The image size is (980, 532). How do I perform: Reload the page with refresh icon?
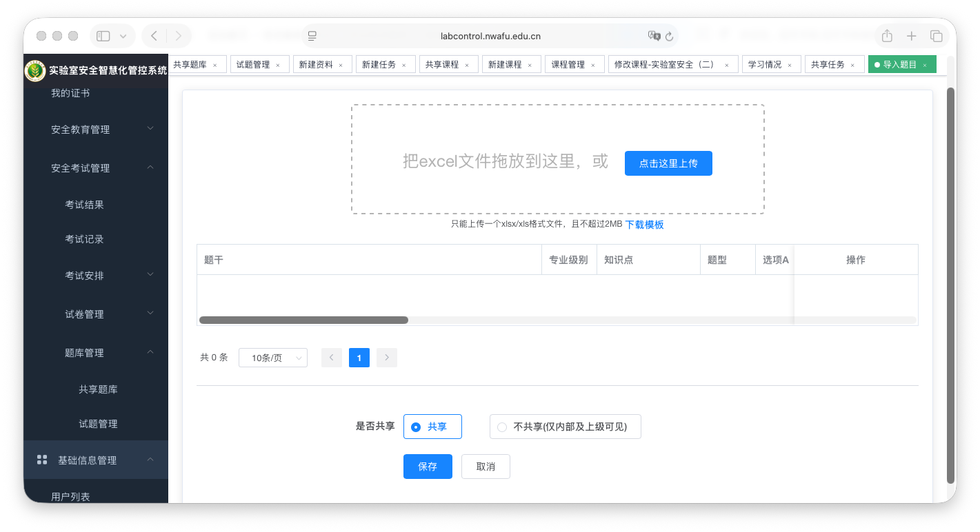[x=669, y=36]
